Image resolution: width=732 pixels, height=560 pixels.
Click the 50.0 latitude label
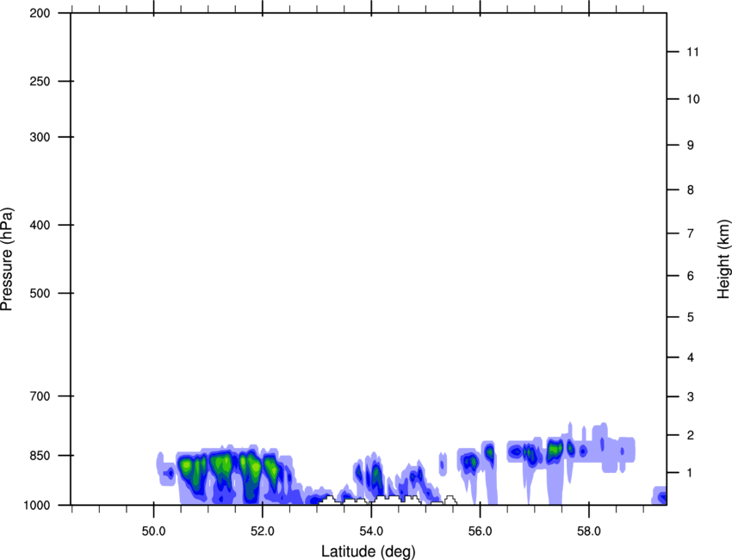153,532
